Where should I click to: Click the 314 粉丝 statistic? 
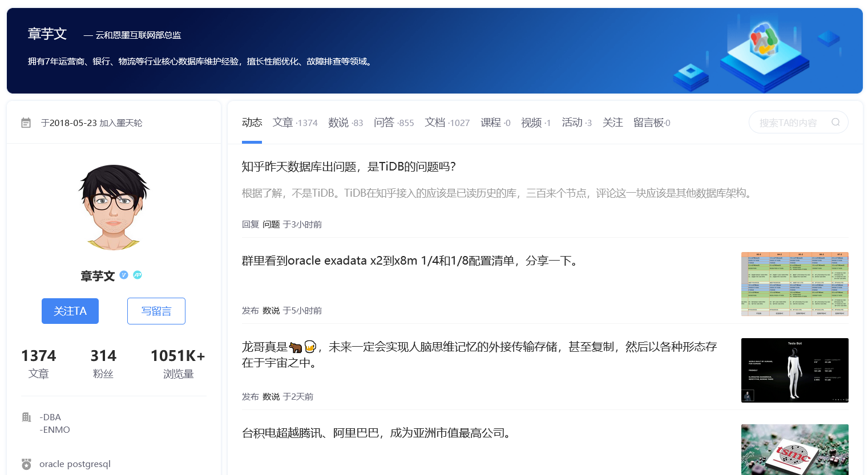click(x=103, y=364)
